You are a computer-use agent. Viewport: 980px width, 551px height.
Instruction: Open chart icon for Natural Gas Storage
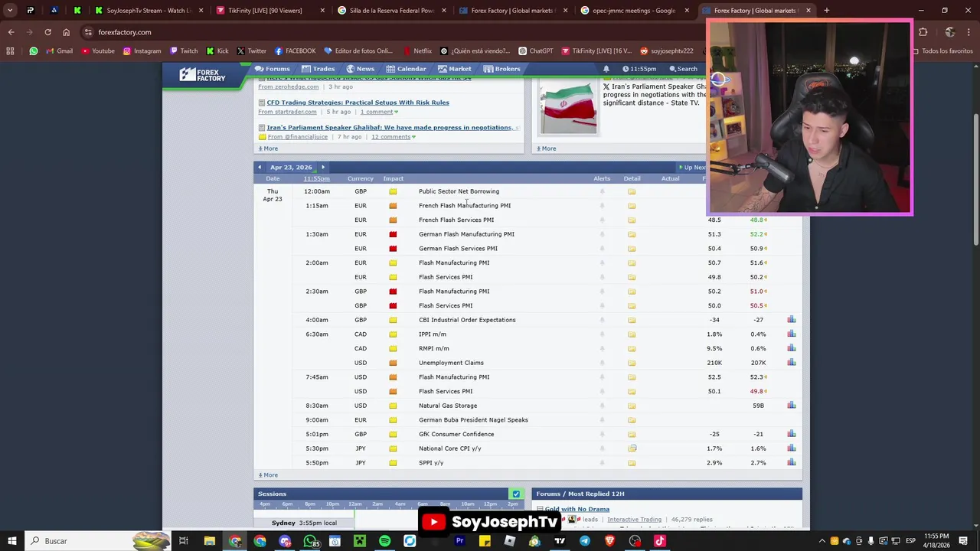pos(791,406)
